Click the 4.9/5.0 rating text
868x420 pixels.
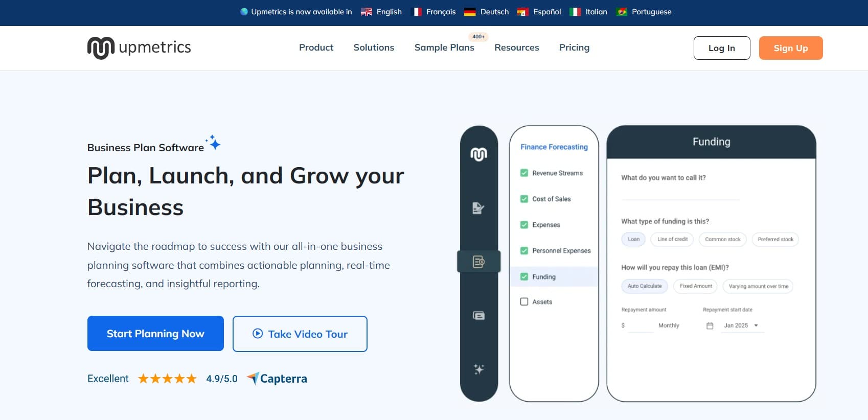click(222, 379)
